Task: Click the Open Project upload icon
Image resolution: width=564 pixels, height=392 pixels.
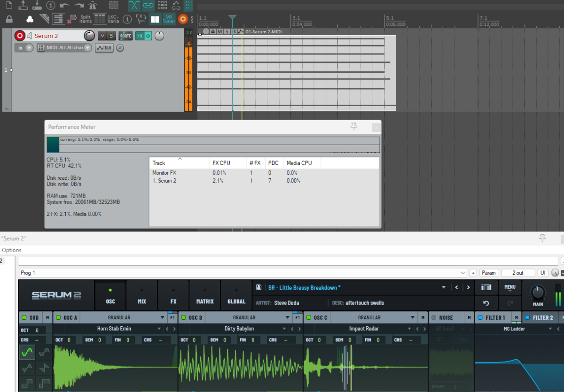Action: click(23, 6)
